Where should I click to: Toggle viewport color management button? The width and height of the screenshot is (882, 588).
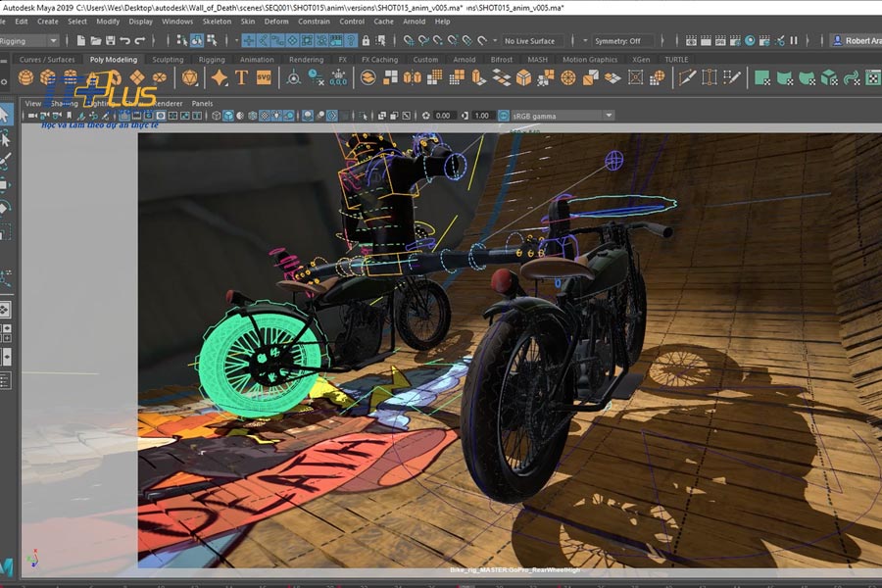[x=504, y=116]
